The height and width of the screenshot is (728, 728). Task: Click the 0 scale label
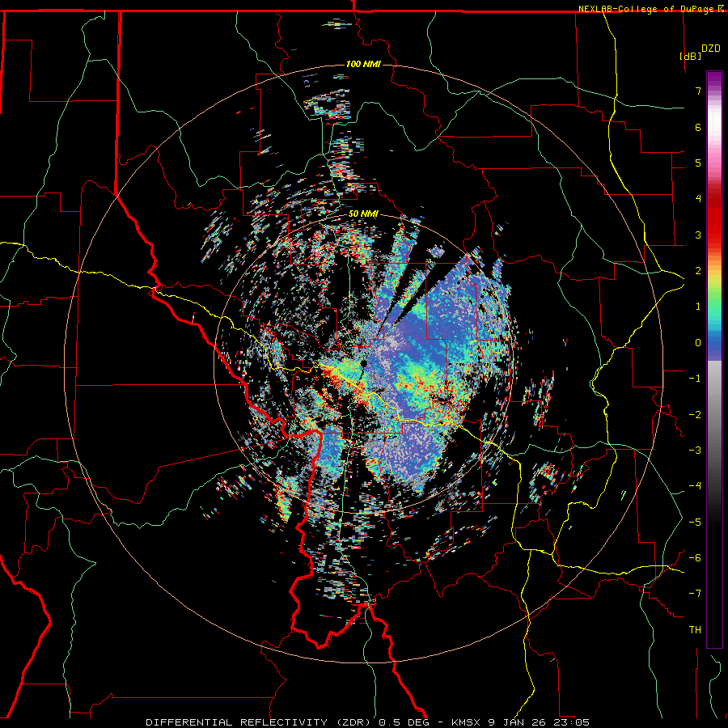pos(698,343)
